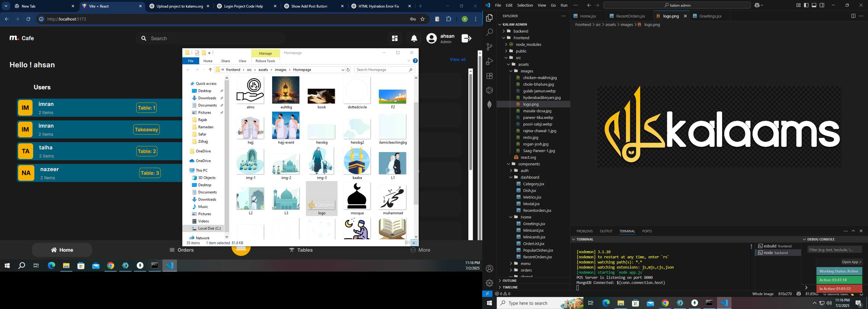Viewport: 868px width, 309px height.
Task: Select node backend terminal instance
Action: click(x=778, y=253)
